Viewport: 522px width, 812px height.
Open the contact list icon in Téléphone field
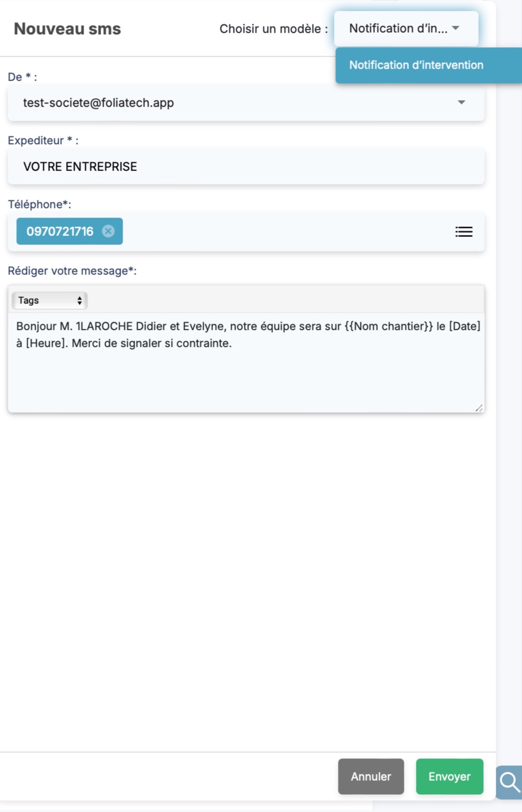pyautogui.click(x=464, y=232)
